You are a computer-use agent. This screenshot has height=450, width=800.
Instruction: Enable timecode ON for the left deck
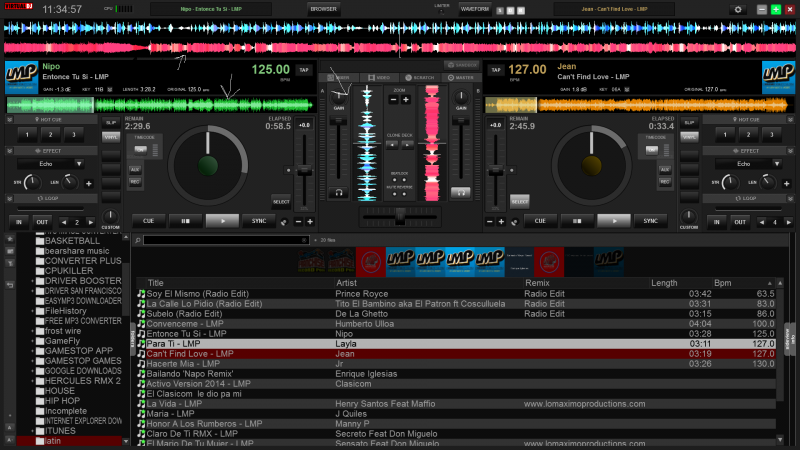(141, 149)
